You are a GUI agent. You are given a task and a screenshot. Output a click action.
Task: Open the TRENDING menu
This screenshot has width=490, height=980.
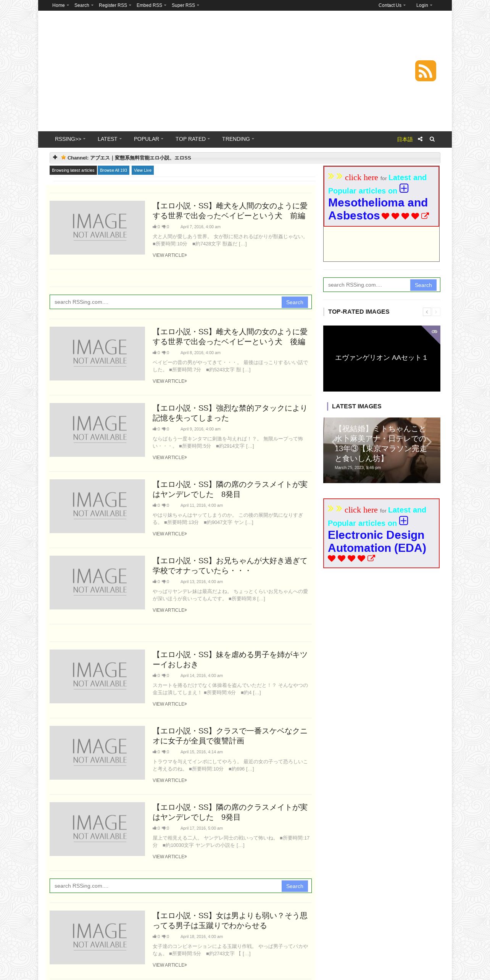click(238, 139)
